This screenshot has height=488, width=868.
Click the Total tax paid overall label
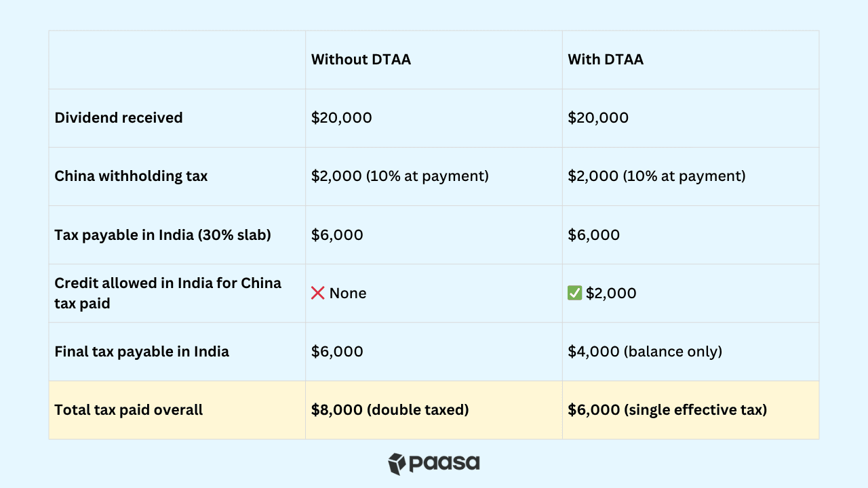[129, 410]
